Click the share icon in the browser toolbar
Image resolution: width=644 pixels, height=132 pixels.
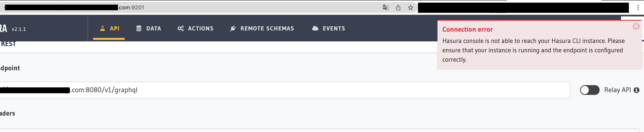coord(398,7)
